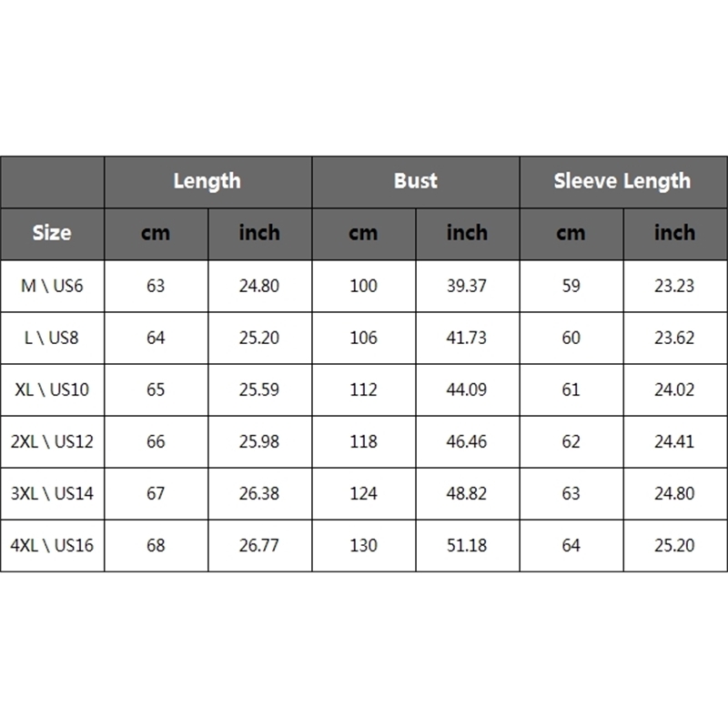Image resolution: width=728 pixels, height=728 pixels.
Task: Click the sleeve inch value 24.41
Action: point(674,441)
